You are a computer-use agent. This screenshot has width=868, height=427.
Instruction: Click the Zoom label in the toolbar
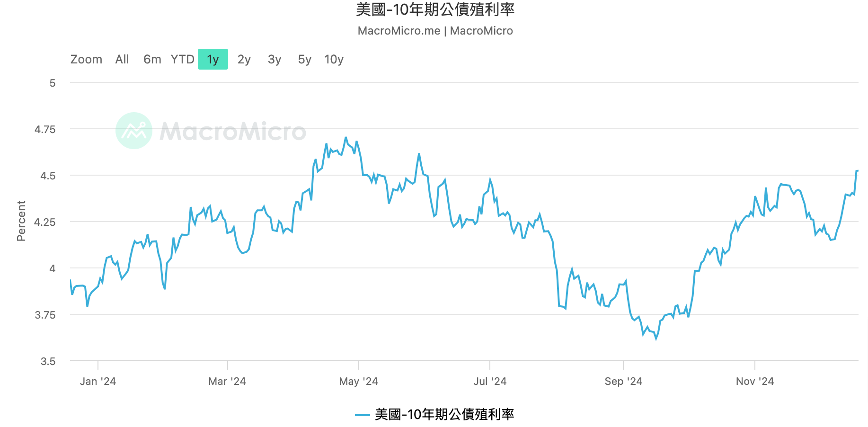(86, 59)
